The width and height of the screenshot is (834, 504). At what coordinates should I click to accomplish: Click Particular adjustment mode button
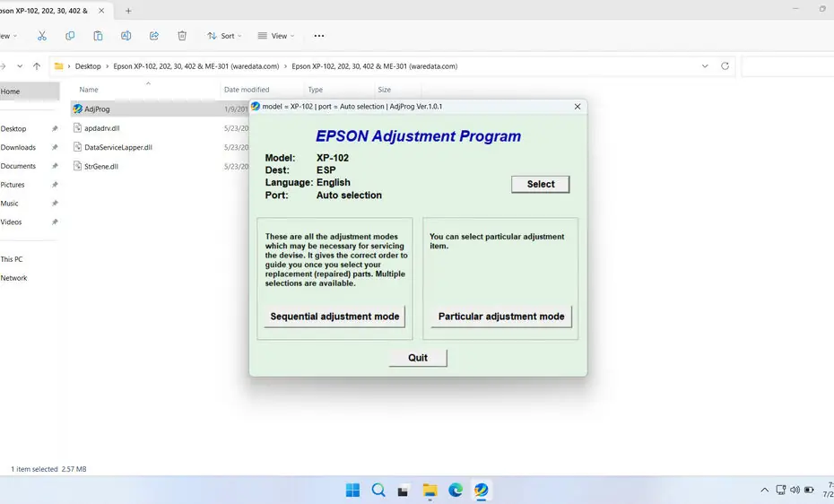(x=501, y=317)
